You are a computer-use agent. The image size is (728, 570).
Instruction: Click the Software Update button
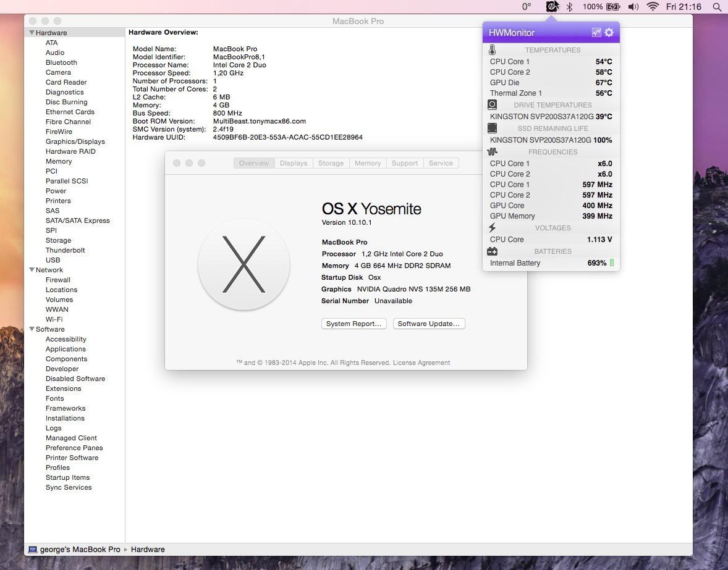point(428,324)
